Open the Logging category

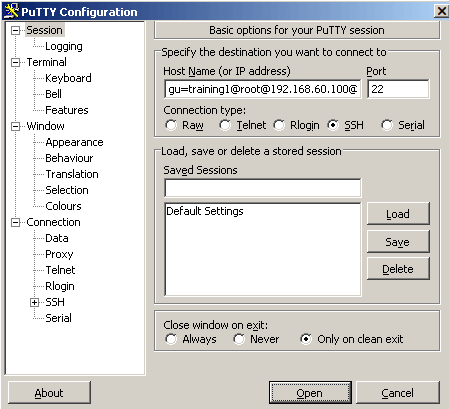[x=64, y=46]
